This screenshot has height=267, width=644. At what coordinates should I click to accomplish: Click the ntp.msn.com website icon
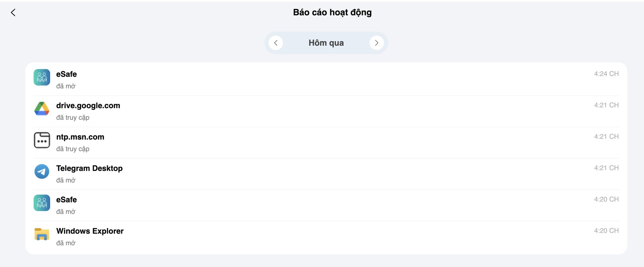tap(42, 141)
